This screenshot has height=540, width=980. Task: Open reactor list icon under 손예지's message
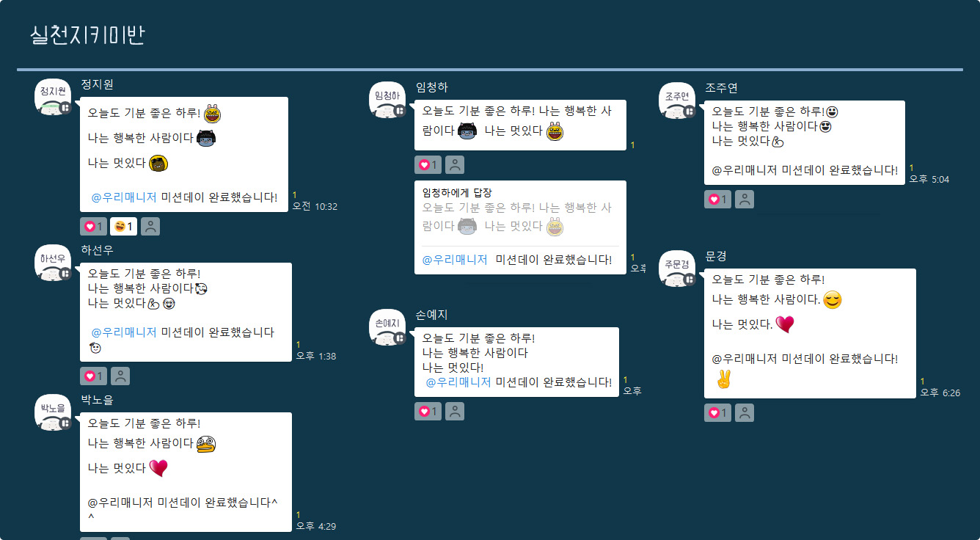pyautogui.click(x=455, y=412)
